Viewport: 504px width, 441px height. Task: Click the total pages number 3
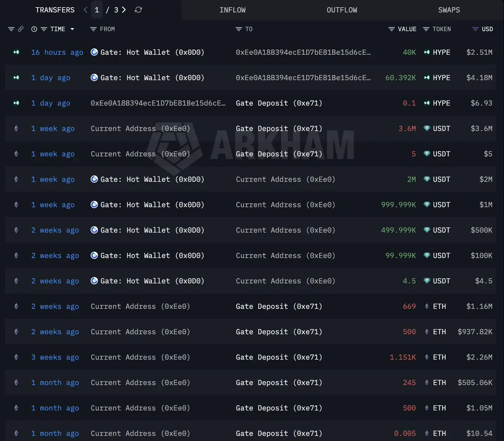pos(116,10)
